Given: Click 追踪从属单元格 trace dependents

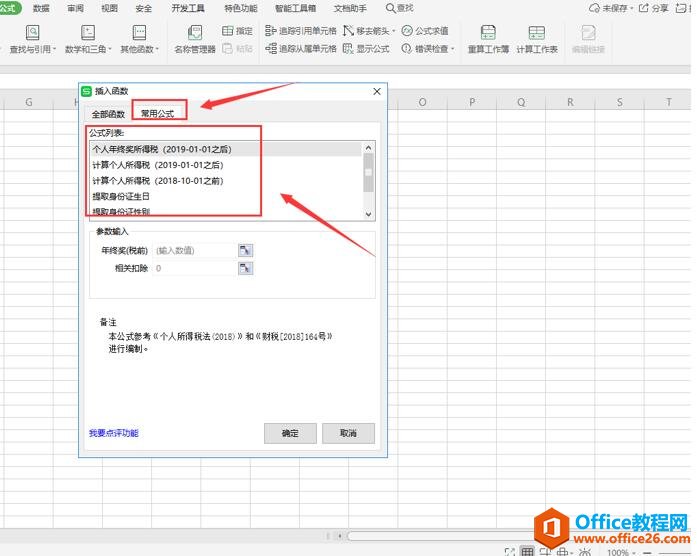Looking at the screenshot, I should [301, 48].
